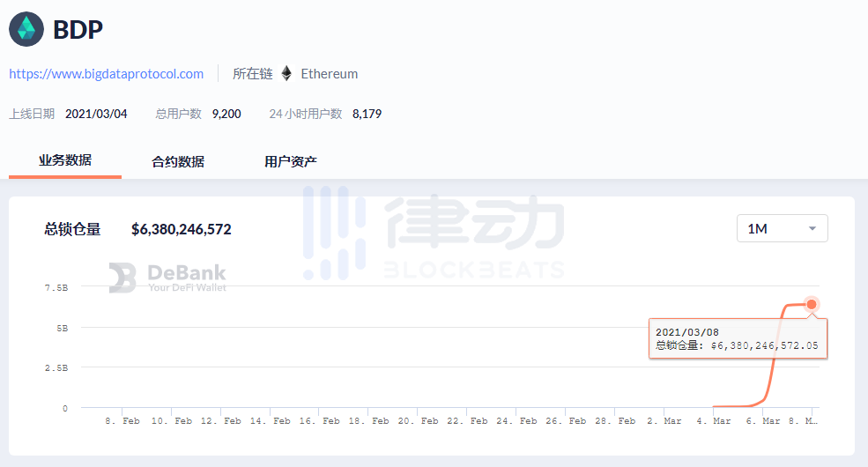Click the BlockBeats watermark logo
This screenshot has width=868, height=467.
click(x=434, y=233)
